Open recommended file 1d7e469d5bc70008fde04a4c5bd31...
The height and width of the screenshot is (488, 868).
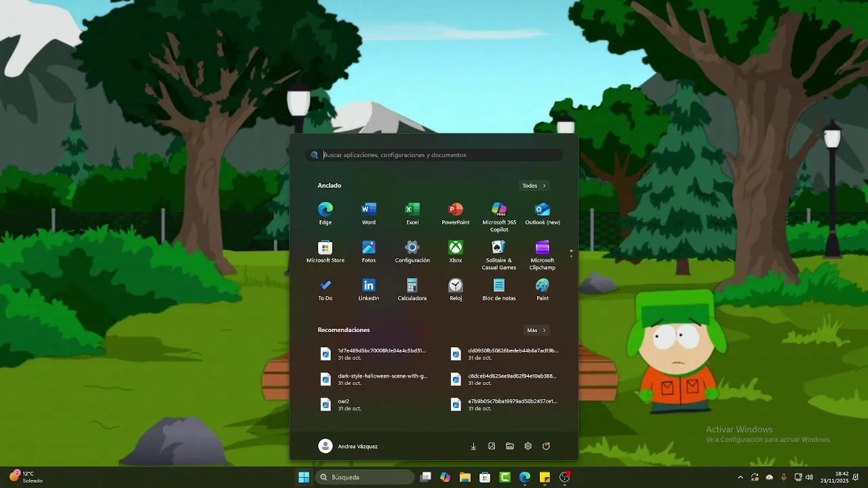(x=374, y=354)
